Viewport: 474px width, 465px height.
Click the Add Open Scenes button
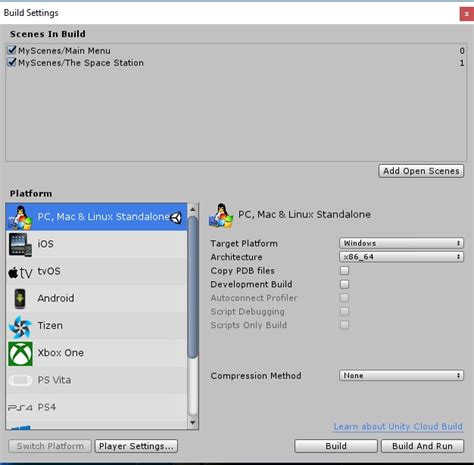421,171
